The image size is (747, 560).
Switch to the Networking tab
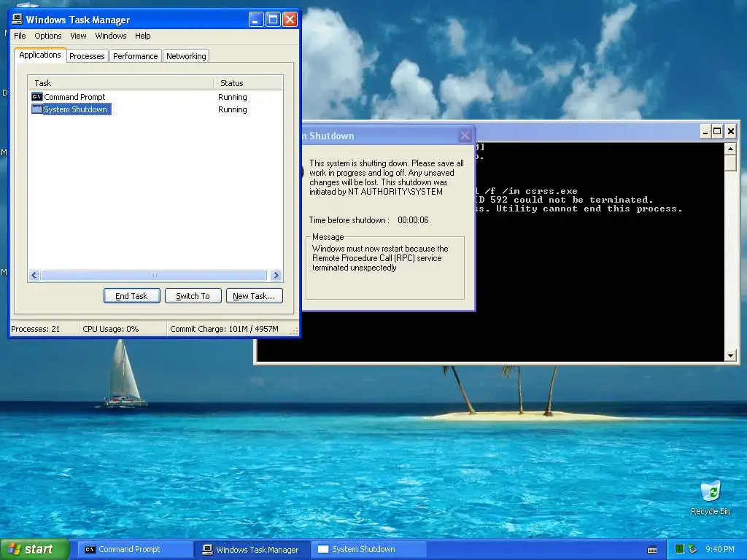tap(186, 56)
